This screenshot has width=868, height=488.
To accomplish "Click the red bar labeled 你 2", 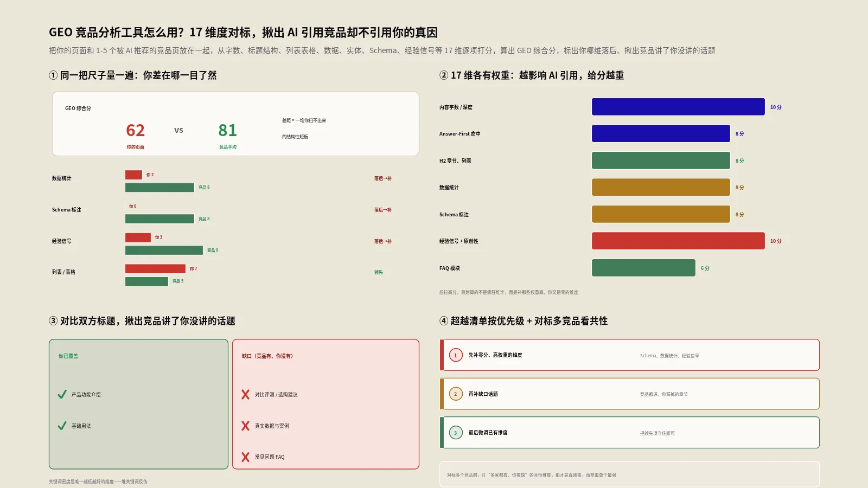I will [133, 175].
